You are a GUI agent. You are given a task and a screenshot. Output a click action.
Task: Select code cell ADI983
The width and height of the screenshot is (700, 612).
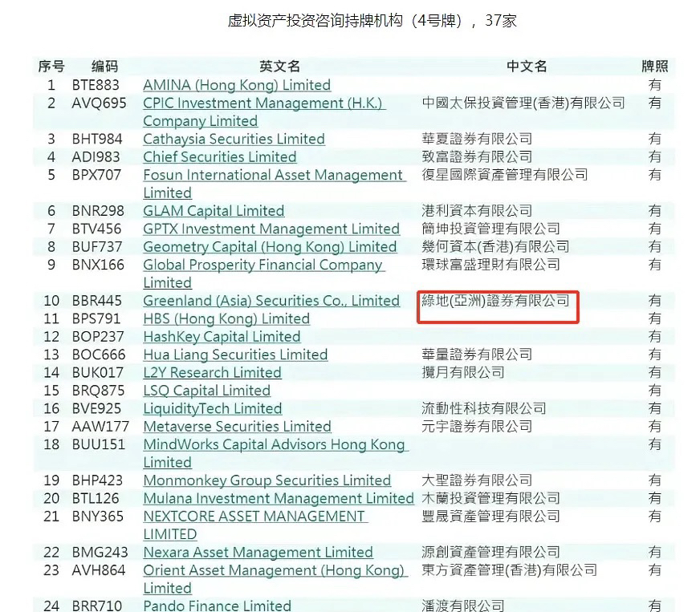pyautogui.click(x=96, y=157)
